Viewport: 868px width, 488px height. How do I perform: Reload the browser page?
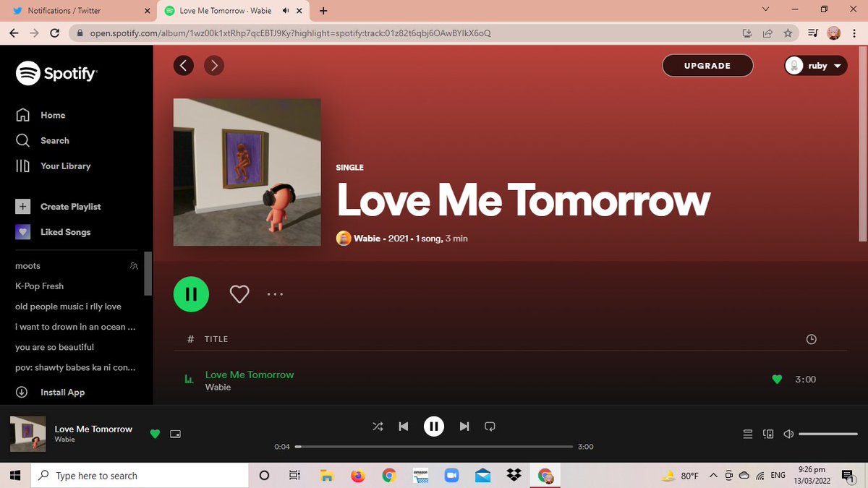pos(54,33)
